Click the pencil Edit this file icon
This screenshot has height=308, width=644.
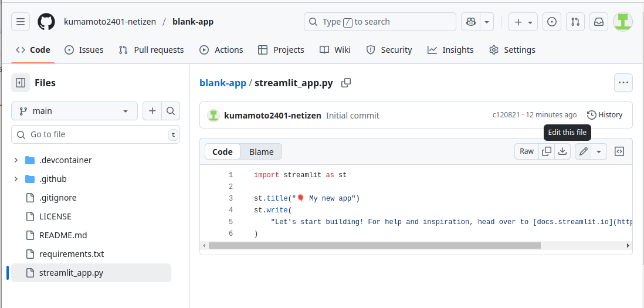(x=583, y=151)
